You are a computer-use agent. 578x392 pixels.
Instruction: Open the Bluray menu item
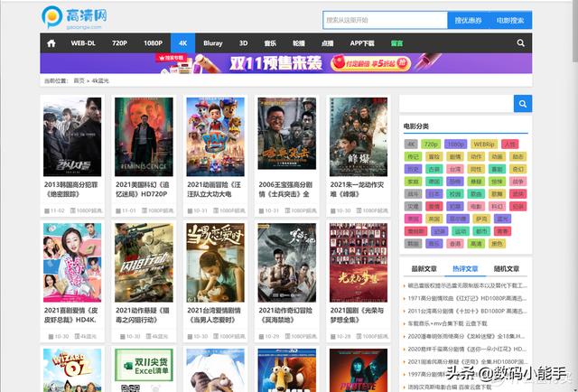coord(213,42)
